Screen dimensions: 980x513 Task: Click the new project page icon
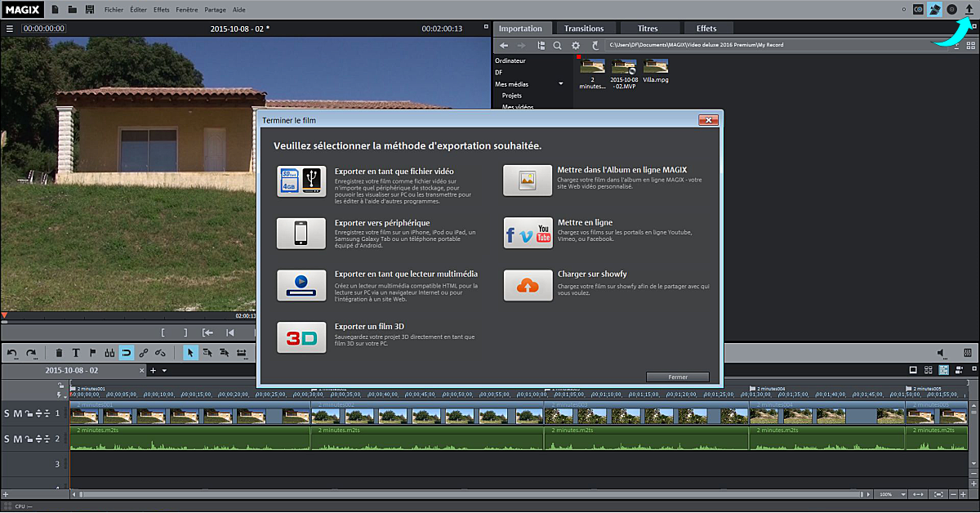point(55,9)
